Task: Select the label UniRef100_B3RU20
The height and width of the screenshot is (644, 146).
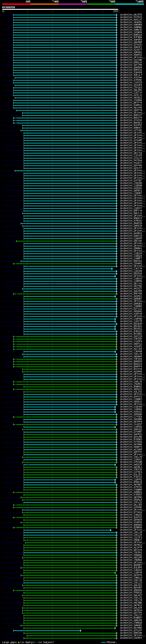Action: (131, 331)
